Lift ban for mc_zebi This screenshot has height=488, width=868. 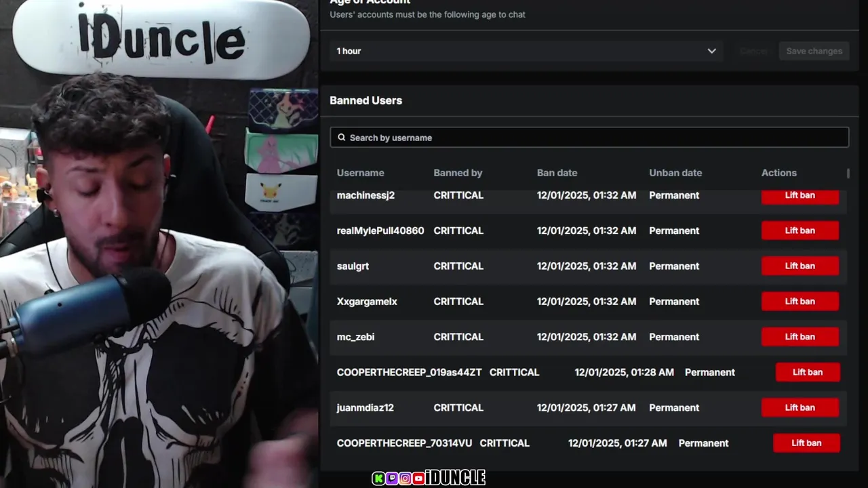(800, 337)
